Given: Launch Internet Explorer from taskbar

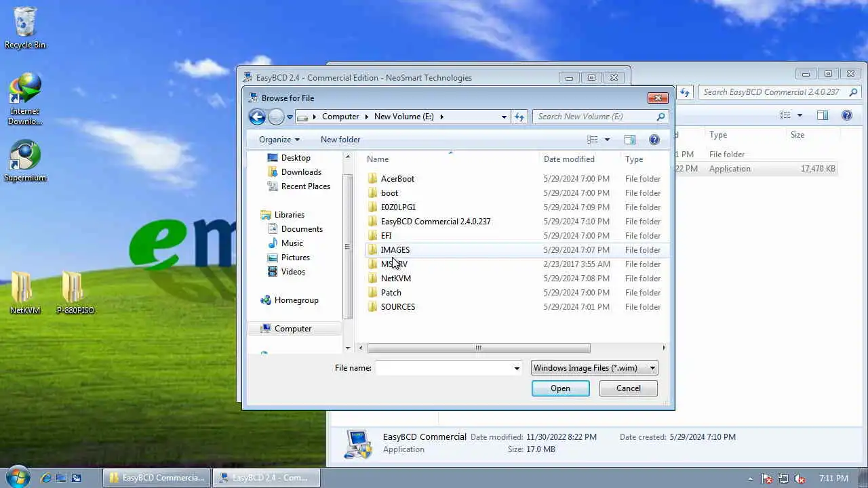Looking at the screenshot, I should [46, 478].
